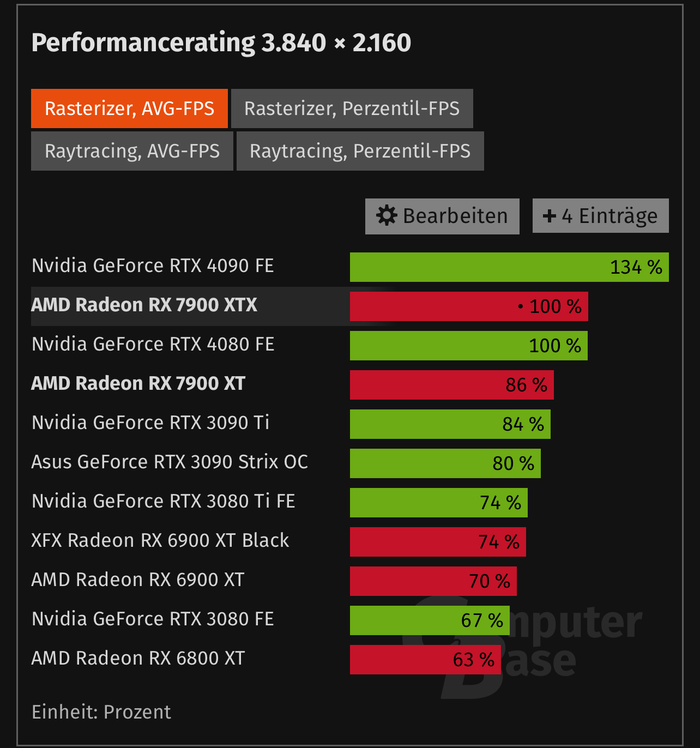This screenshot has width=700, height=748.
Task: Click the Nvidia GeForce RTX 4090 FE label
Action: tap(153, 266)
